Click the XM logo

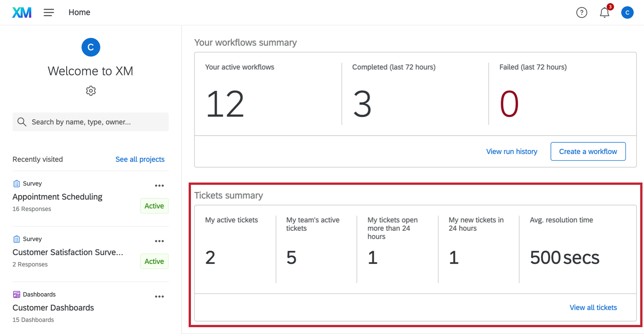pyautogui.click(x=22, y=12)
